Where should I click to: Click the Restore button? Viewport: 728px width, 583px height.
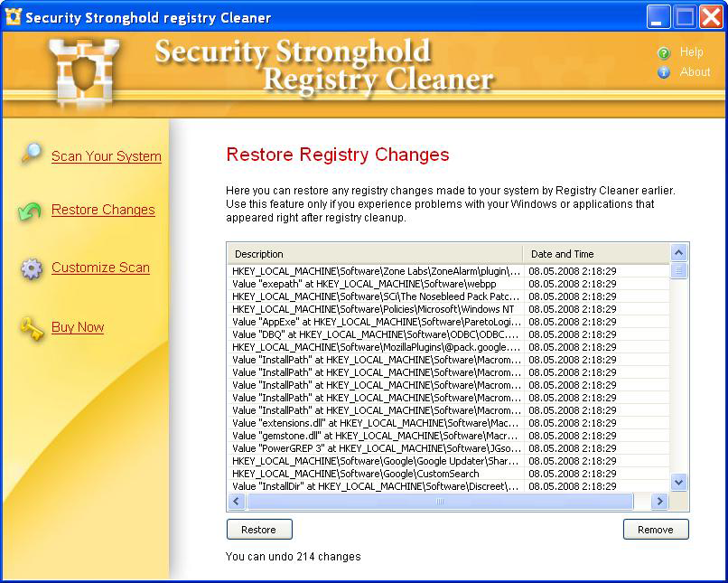(x=259, y=530)
